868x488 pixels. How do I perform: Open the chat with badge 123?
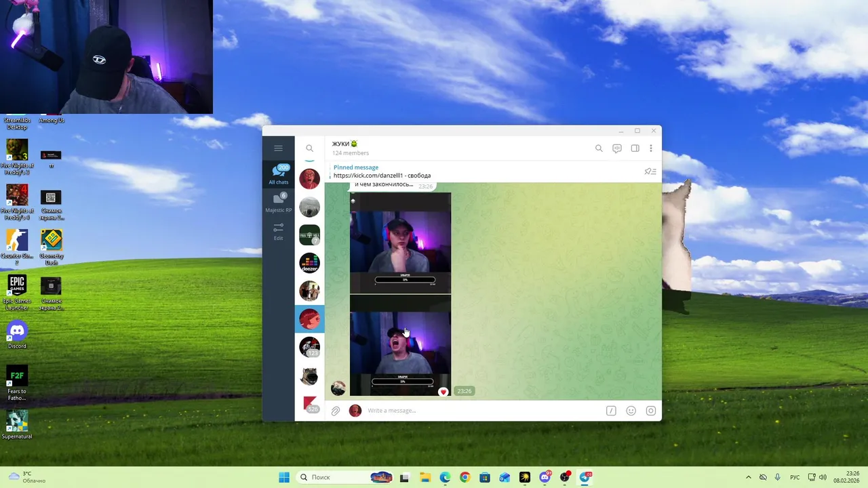tap(309, 347)
